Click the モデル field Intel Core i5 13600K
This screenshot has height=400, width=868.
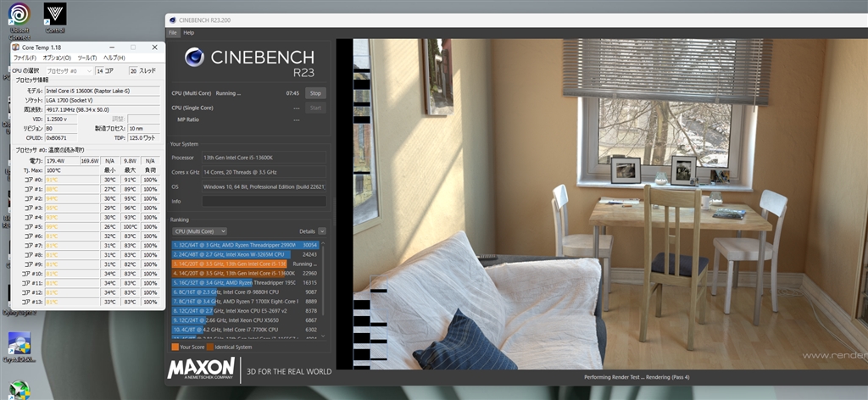(x=103, y=91)
